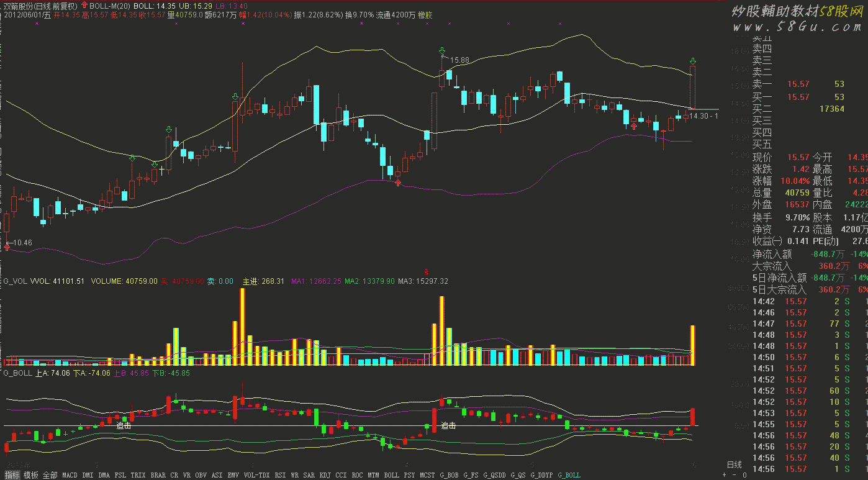
Task: Switch to the 指标 tab
Action: [x=11, y=475]
